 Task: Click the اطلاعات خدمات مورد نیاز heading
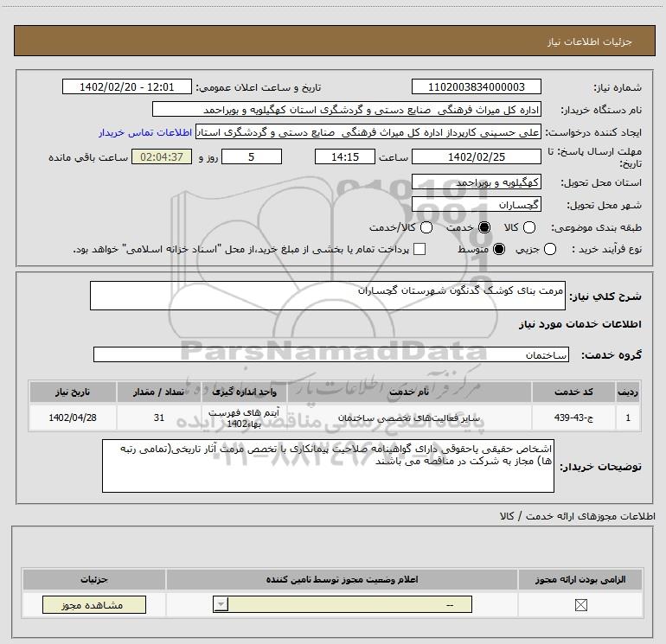(580, 324)
